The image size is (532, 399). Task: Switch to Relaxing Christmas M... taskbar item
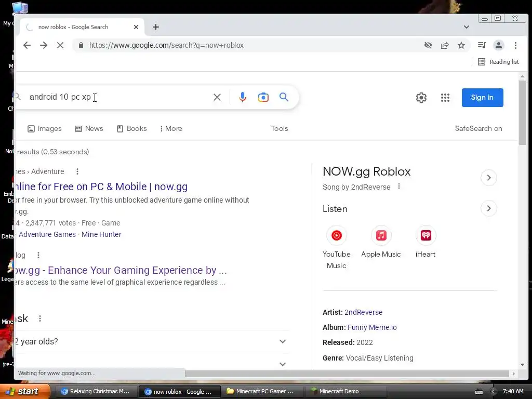[x=96, y=391]
